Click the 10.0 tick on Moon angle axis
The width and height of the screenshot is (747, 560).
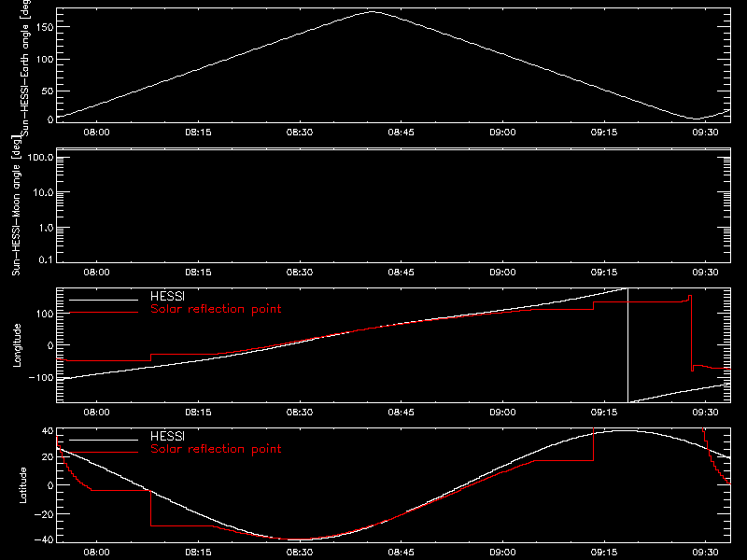(43, 192)
